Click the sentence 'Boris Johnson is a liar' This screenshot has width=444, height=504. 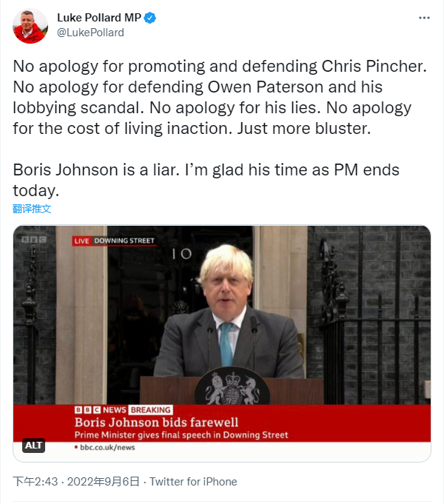click(96, 169)
